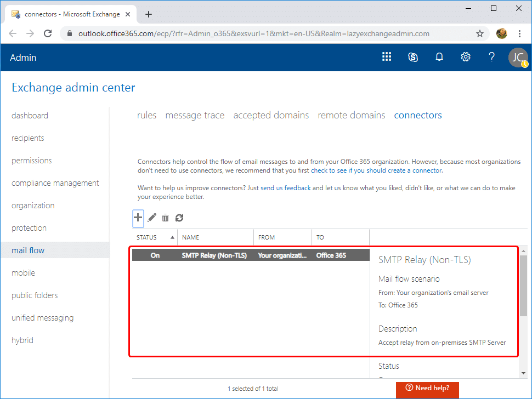Open public folders section
532x399 pixels.
[x=35, y=295]
